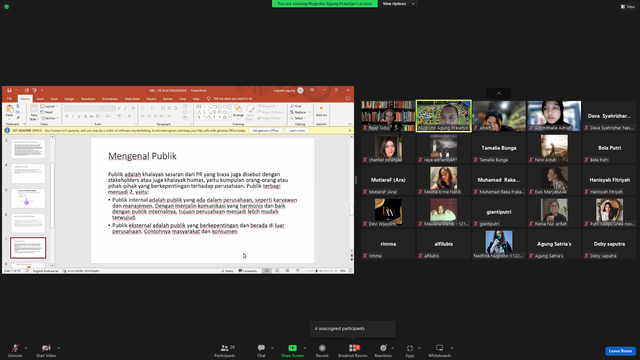Select slide 6 thumbnail
Viewport: 640px width, 360px height.
click(x=28, y=223)
